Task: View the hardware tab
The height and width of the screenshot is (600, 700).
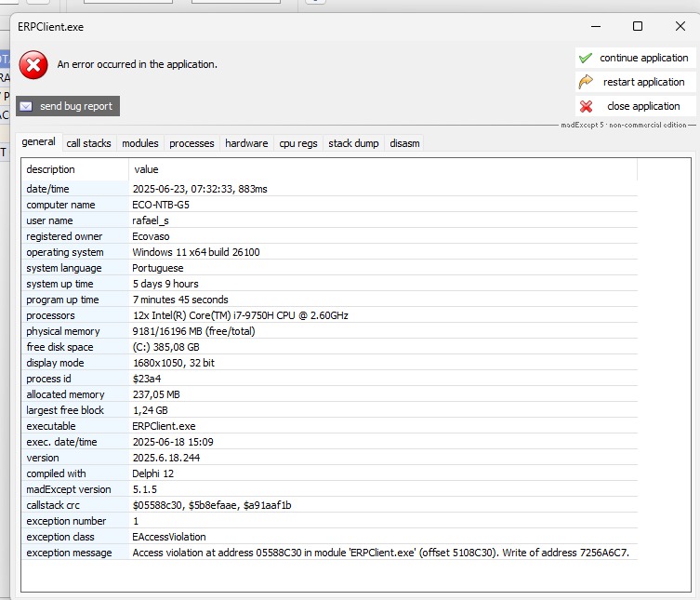Action: click(246, 143)
